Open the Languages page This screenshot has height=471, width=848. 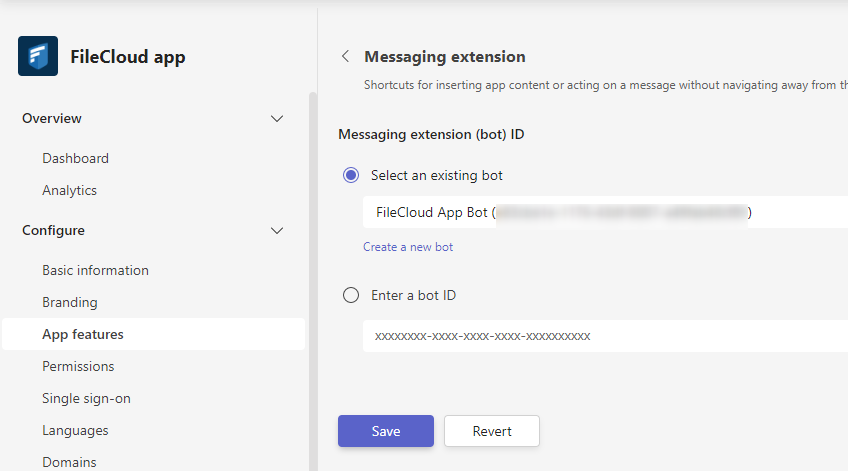coord(75,430)
